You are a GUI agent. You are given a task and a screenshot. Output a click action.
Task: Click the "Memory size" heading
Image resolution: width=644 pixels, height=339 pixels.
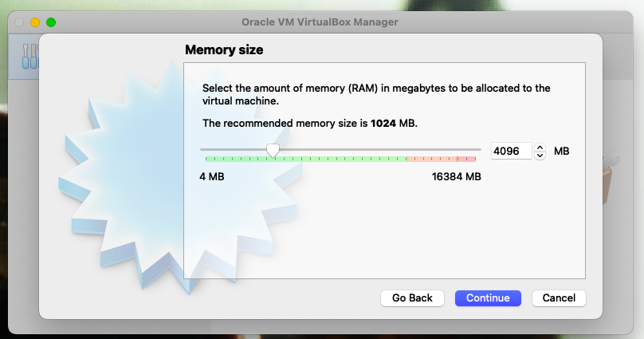click(224, 50)
